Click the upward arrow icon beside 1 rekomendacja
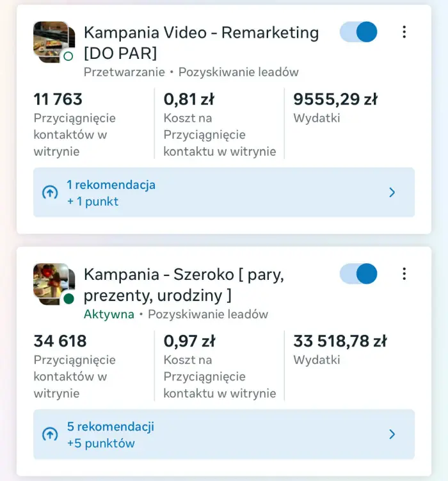The height and width of the screenshot is (481, 448). pos(50,192)
